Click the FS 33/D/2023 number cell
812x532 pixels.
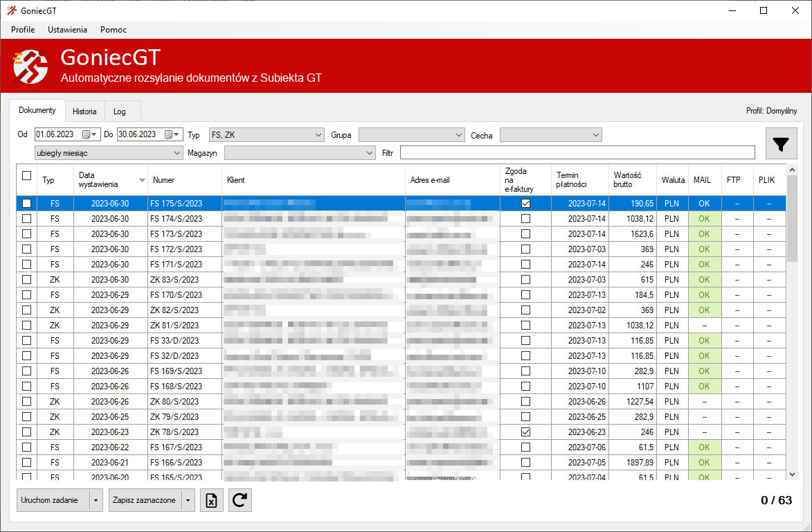pyautogui.click(x=185, y=341)
